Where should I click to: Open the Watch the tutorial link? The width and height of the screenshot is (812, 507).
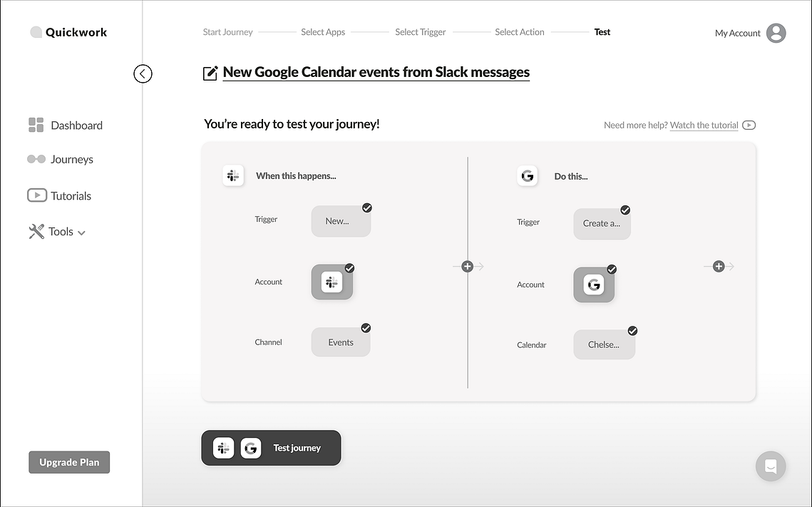point(704,125)
